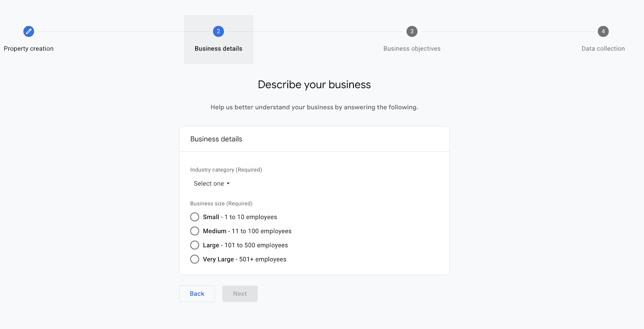Image resolution: width=644 pixels, height=329 pixels.
Task: Open the Industry category 'Select one' dropdown
Action: pyautogui.click(x=209, y=184)
